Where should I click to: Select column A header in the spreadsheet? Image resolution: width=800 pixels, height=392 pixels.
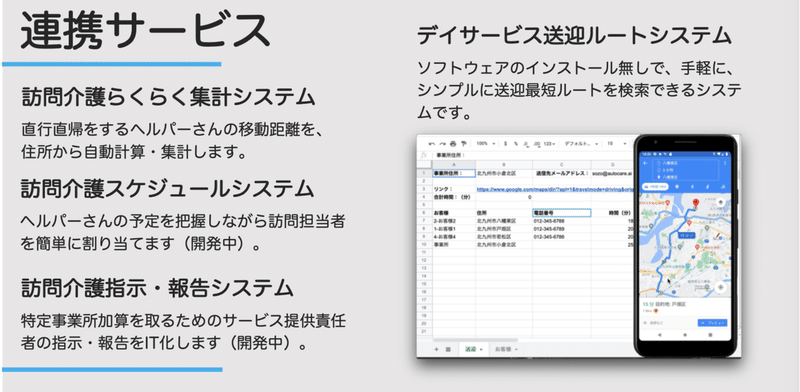tap(454, 164)
